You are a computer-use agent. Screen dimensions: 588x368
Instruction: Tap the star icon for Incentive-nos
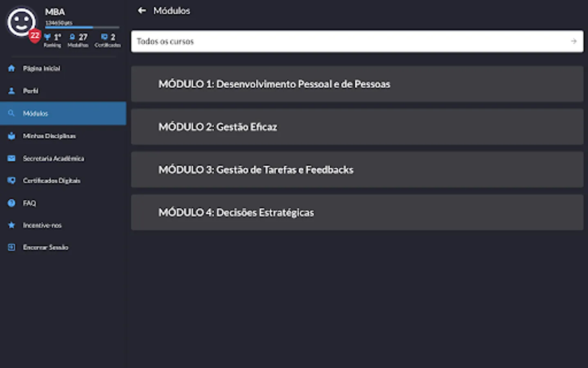pyautogui.click(x=11, y=225)
